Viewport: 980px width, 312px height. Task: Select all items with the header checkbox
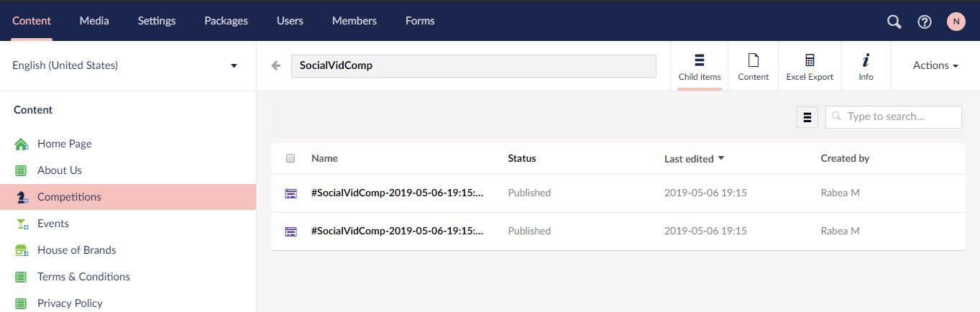(x=290, y=158)
